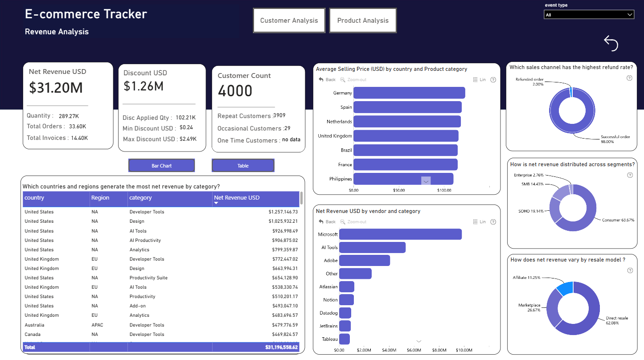Click the Spain bar in selling price chart
This screenshot has width=644, height=360.
coord(407,107)
